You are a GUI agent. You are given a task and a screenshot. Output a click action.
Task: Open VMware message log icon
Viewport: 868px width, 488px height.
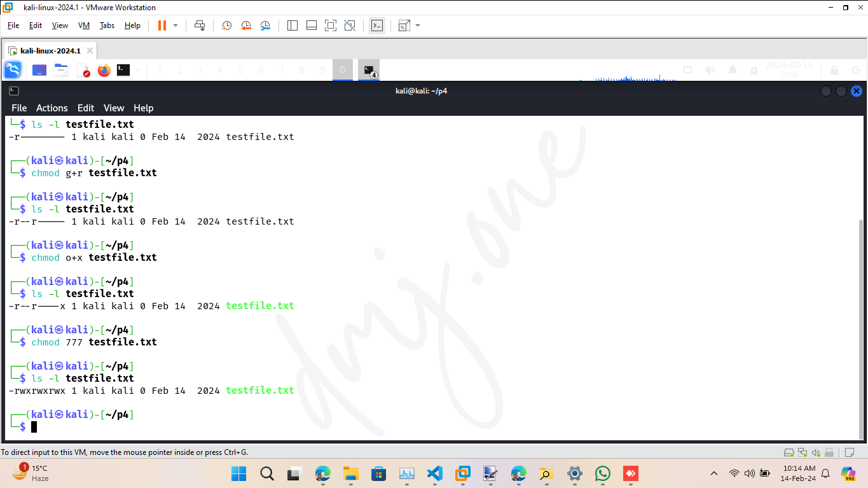848,452
